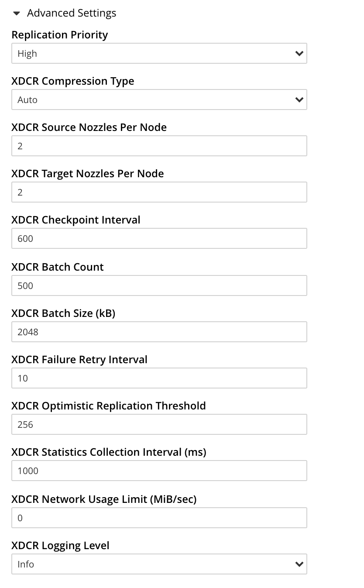This screenshot has height=588, width=364.
Task: Click the XDCR Network Usage Limit field
Action: coord(159,518)
